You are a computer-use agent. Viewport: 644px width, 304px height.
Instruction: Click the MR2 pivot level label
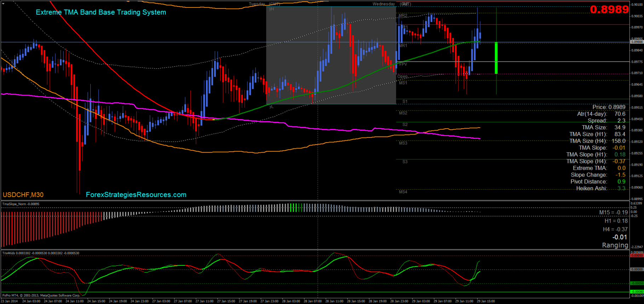[403, 16]
